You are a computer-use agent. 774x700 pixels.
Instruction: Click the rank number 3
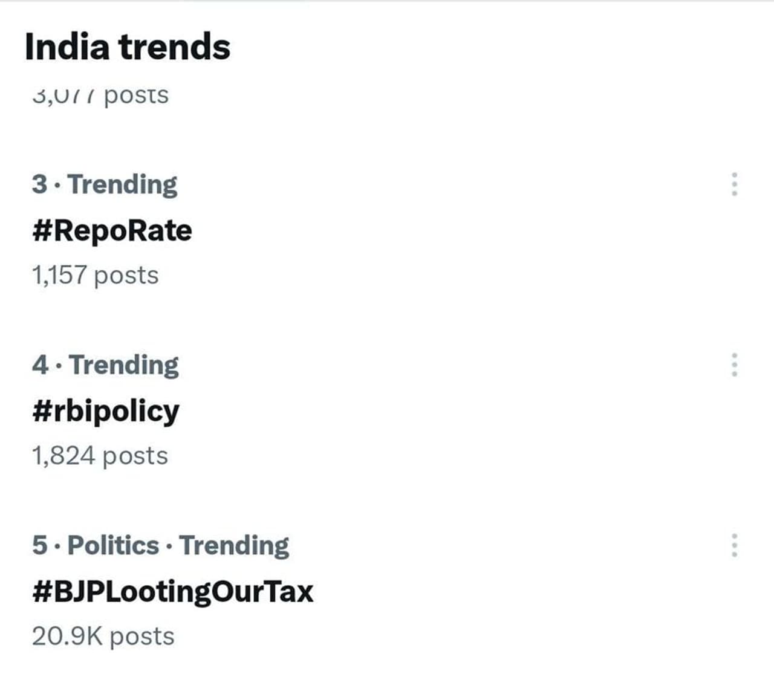click(x=40, y=184)
